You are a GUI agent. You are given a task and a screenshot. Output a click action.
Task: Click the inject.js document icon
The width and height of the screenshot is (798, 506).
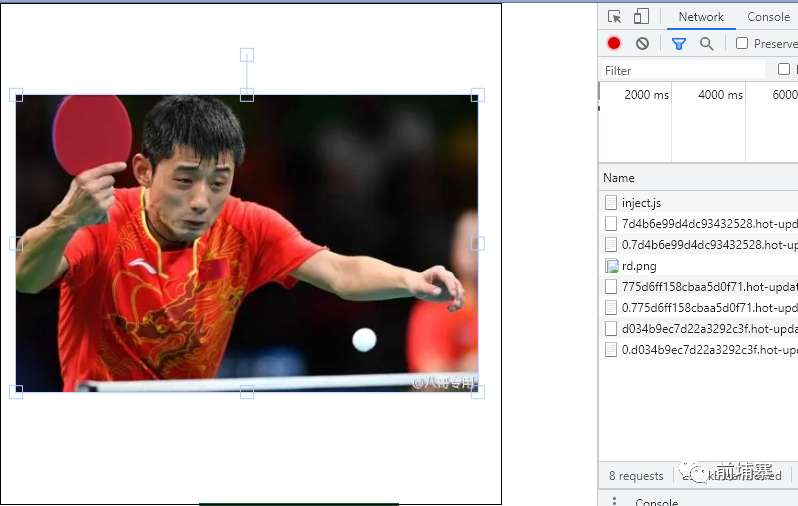(611, 203)
